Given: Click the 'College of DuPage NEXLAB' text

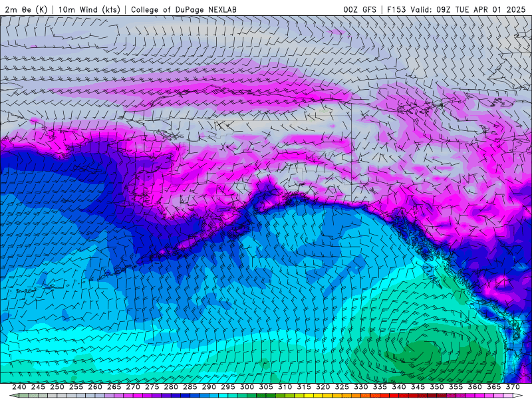Looking at the screenshot, I should [184, 9].
